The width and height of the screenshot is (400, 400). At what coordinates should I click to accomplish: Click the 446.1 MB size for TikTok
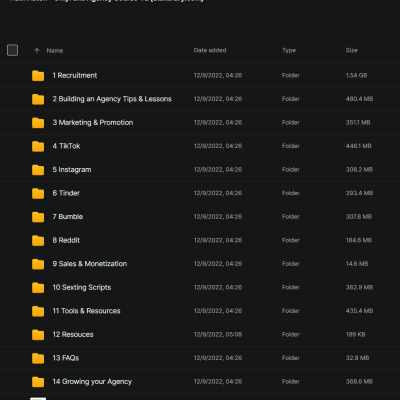359,146
